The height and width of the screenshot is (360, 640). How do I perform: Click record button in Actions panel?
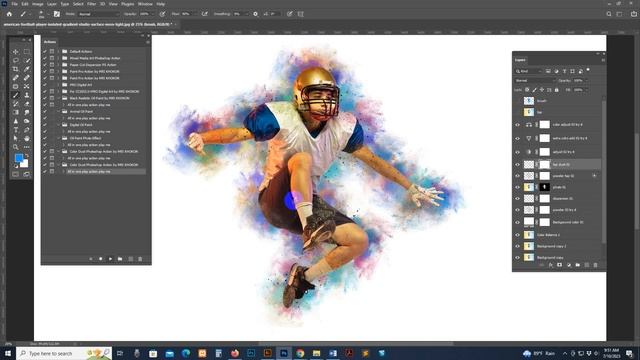[100, 259]
